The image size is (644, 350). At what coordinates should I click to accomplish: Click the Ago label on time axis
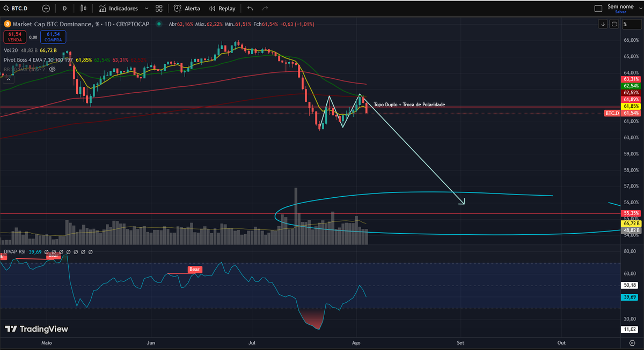(x=356, y=342)
